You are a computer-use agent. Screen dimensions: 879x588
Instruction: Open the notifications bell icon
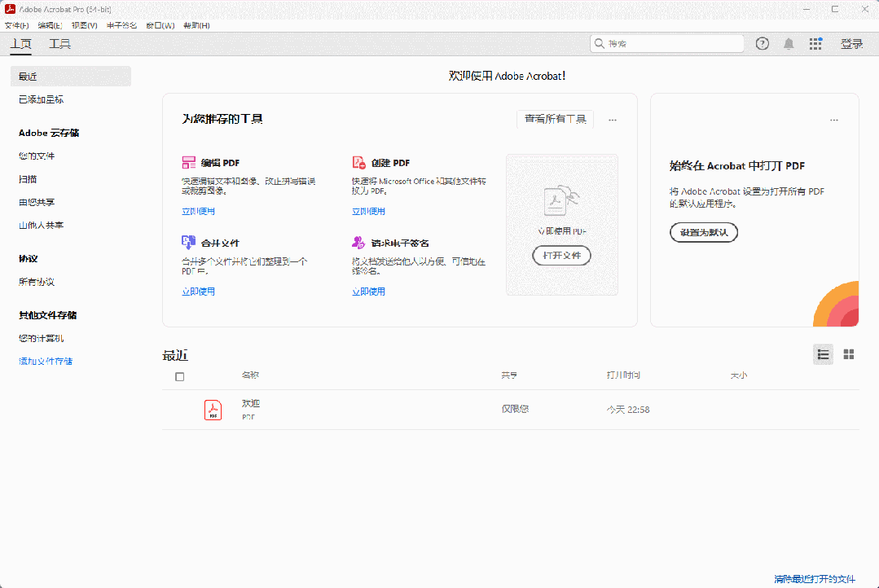coord(789,44)
